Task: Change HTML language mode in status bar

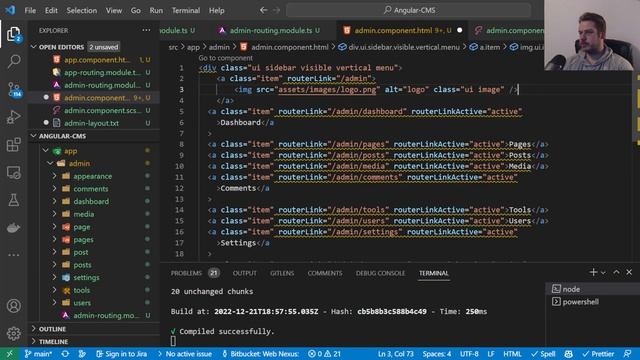Action: [512, 354]
